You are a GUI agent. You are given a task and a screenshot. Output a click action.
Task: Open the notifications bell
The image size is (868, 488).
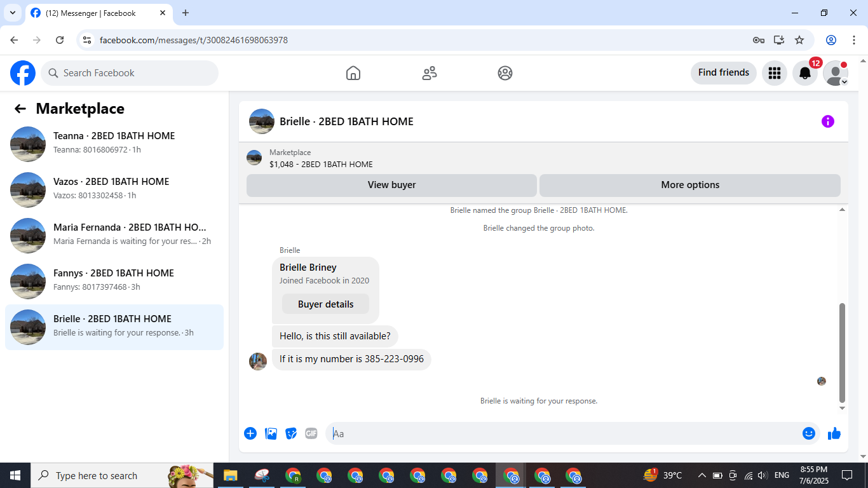tap(805, 73)
